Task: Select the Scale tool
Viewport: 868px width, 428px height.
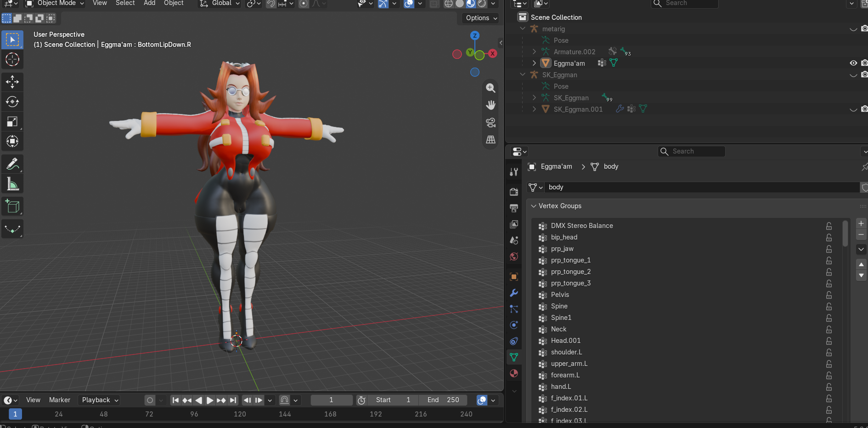Action: pyautogui.click(x=12, y=121)
